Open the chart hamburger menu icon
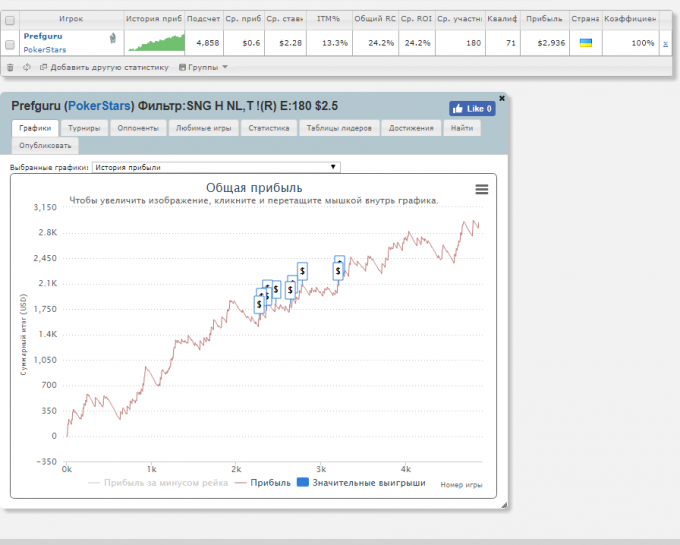The width and height of the screenshot is (680, 545). (x=482, y=189)
